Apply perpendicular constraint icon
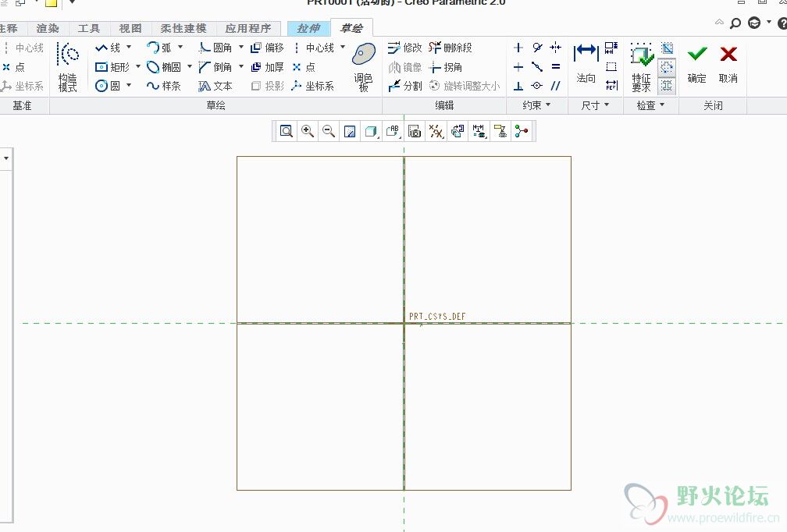 518,86
